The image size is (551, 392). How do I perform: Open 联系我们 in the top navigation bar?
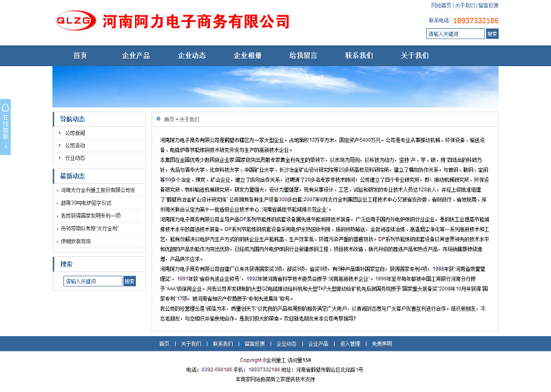(x=359, y=56)
